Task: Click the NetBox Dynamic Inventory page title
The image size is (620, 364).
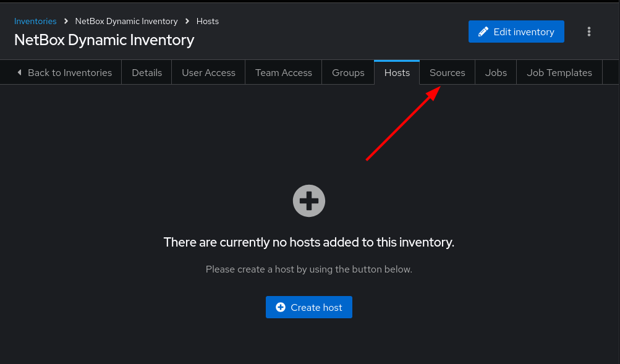Action: (104, 40)
